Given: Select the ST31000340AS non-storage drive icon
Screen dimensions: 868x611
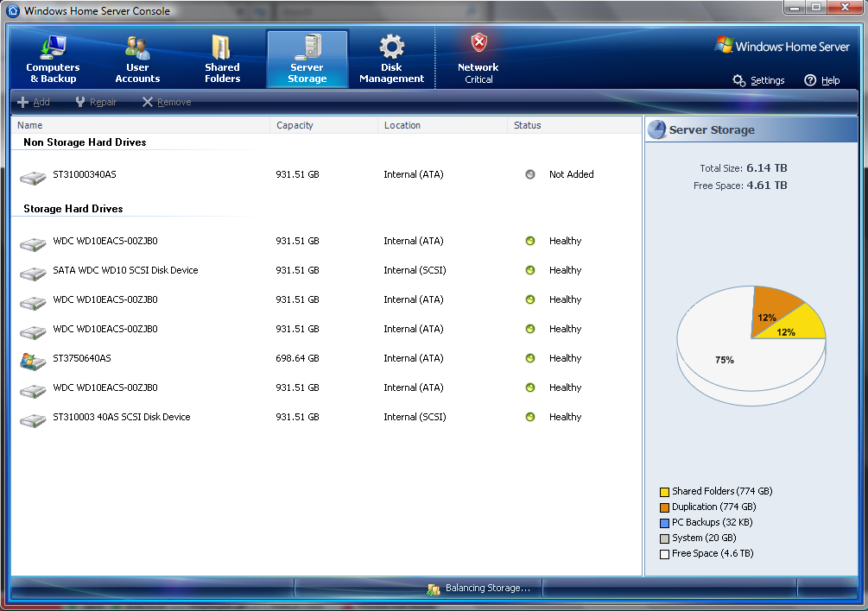Looking at the screenshot, I should pos(33,176).
